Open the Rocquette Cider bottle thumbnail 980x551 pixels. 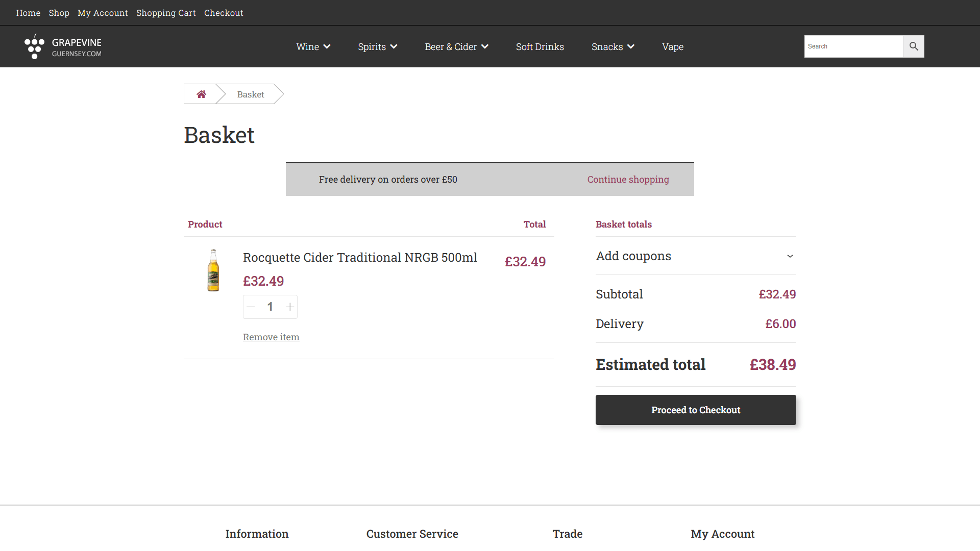(213, 270)
